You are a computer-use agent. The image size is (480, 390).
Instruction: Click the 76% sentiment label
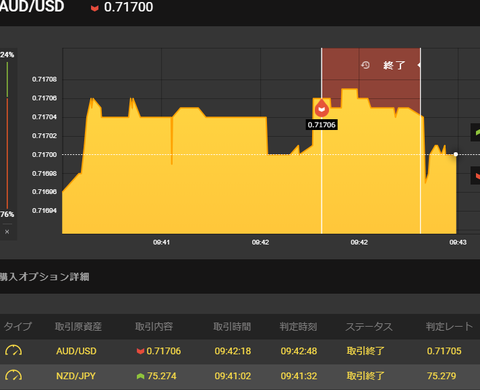coord(7,214)
